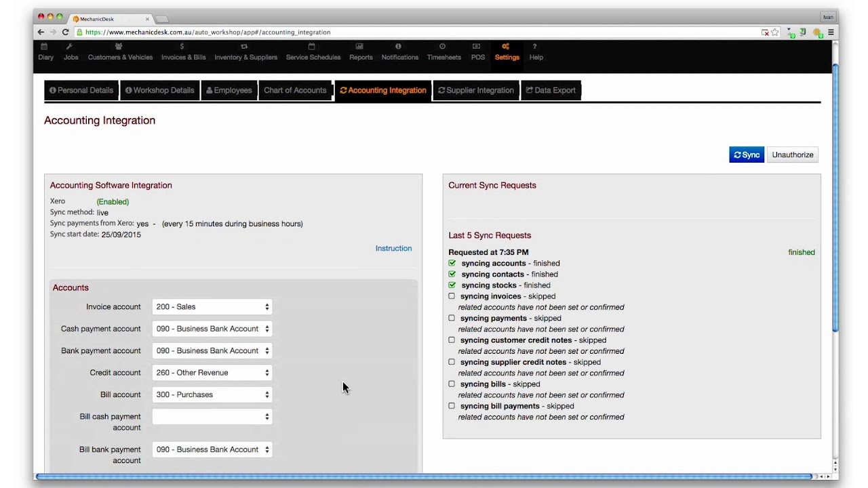Toggle the syncing invoices checkbox
868x488 pixels.
click(x=452, y=296)
